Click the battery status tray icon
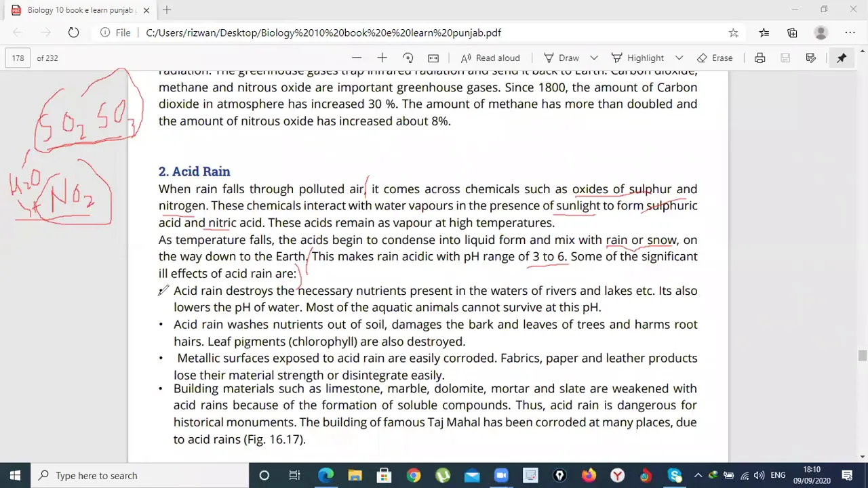Screen dimensions: 868x488 click(x=729, y=476)
